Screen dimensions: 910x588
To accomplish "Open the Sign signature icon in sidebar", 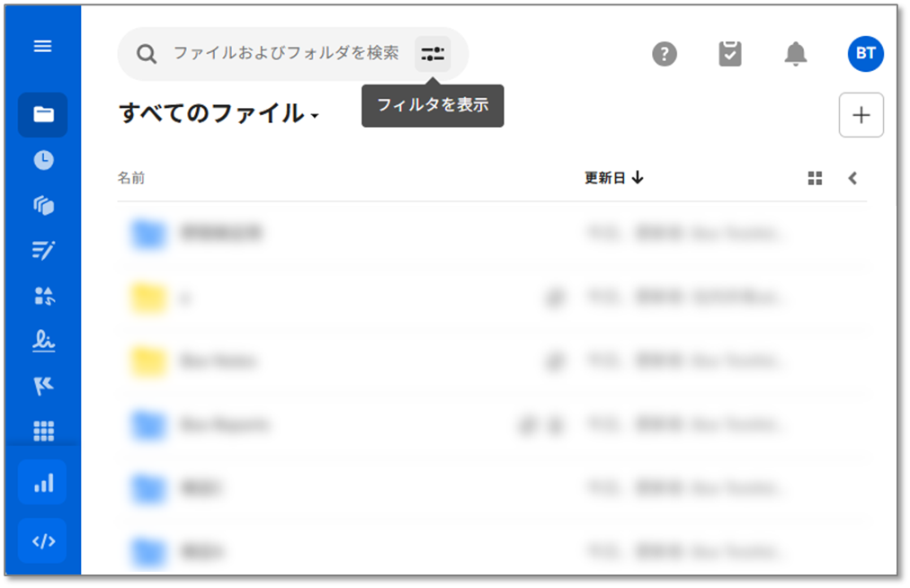I will pyautogui.click(x=43, y=341).
